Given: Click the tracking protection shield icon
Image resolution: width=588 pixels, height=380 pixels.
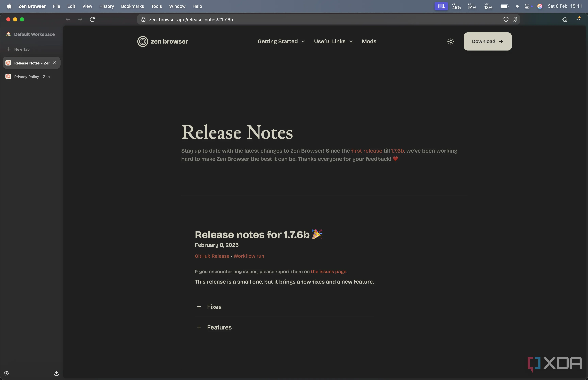Looking at the screenshot, I should 506,20.
